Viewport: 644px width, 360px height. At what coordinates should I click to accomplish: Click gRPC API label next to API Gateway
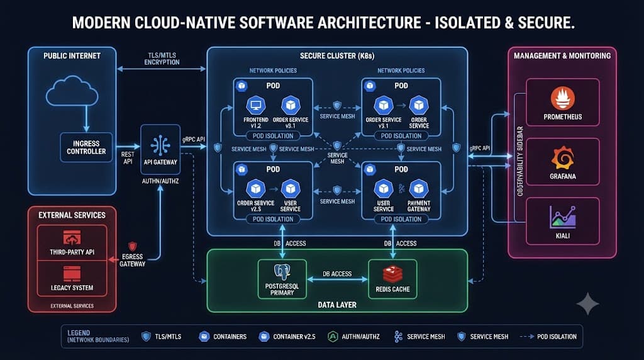click(x=194, y=139)
